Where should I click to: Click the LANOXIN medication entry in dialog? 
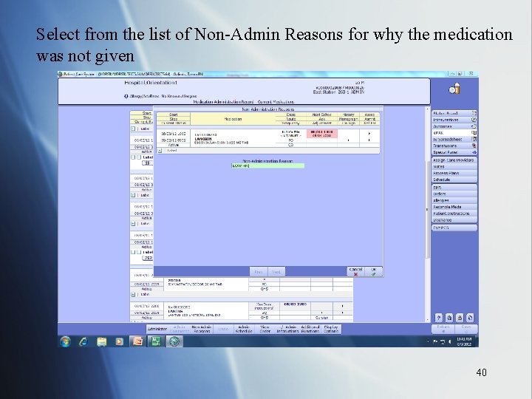233,138
